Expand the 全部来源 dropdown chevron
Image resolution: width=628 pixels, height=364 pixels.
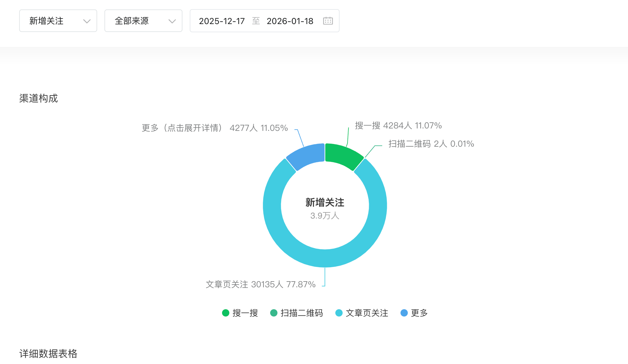tap(172, 21)
